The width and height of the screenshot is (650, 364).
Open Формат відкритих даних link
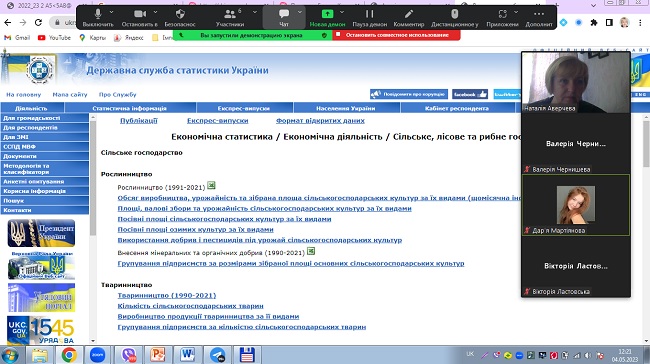coord(320,121)
